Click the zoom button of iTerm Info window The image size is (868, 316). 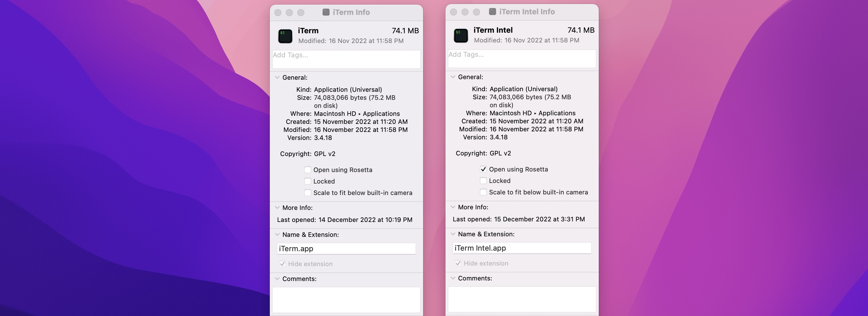point(301,12)
